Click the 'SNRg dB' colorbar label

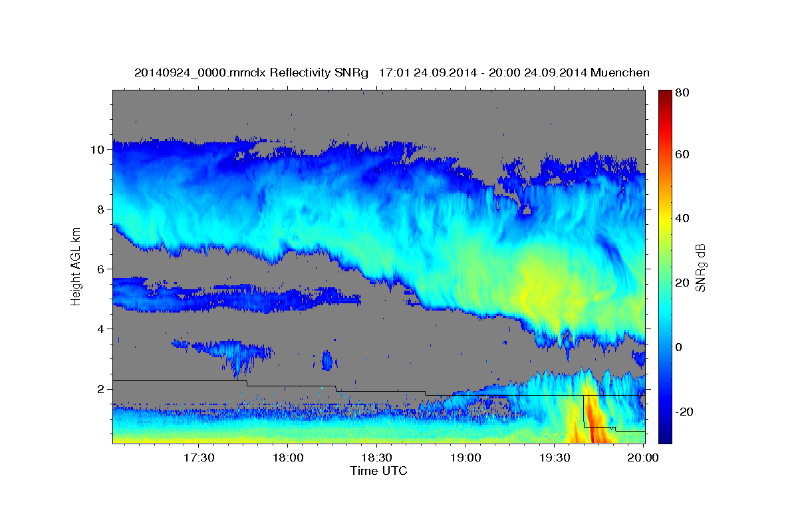click(x=700, y=267)
